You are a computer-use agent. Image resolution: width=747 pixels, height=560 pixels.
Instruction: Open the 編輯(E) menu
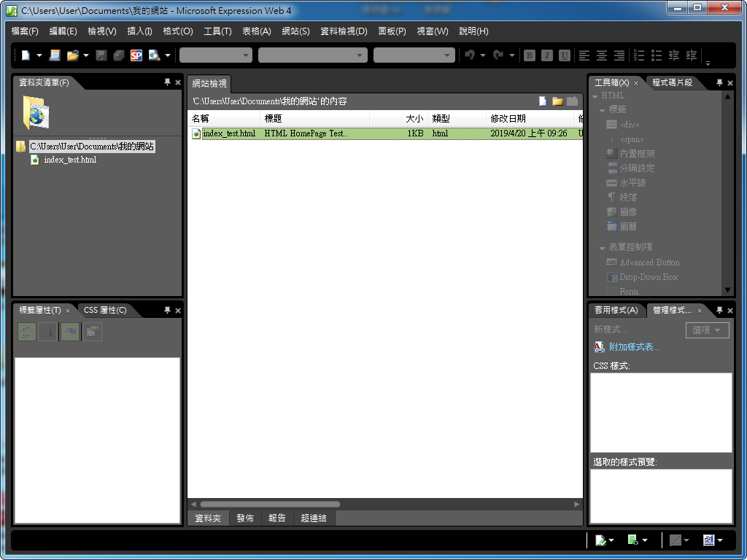tap(63, 31)
